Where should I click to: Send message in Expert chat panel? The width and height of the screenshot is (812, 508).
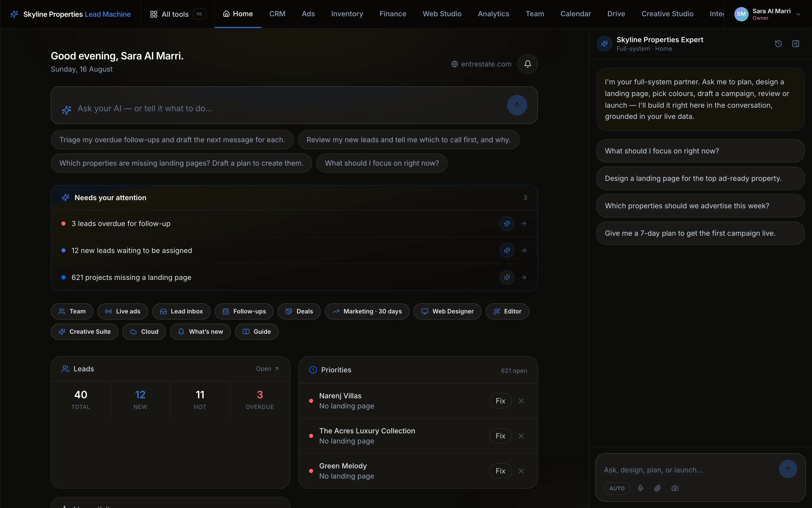(788, 469)
